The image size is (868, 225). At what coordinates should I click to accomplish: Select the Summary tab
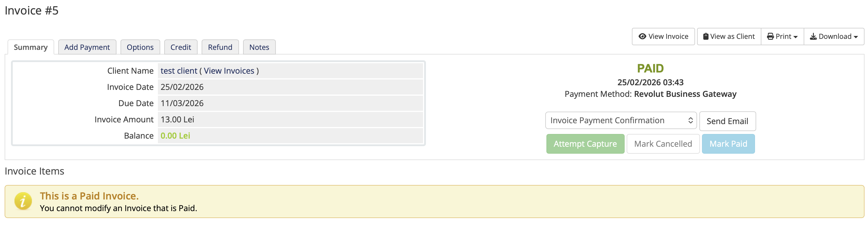point(31,47)
